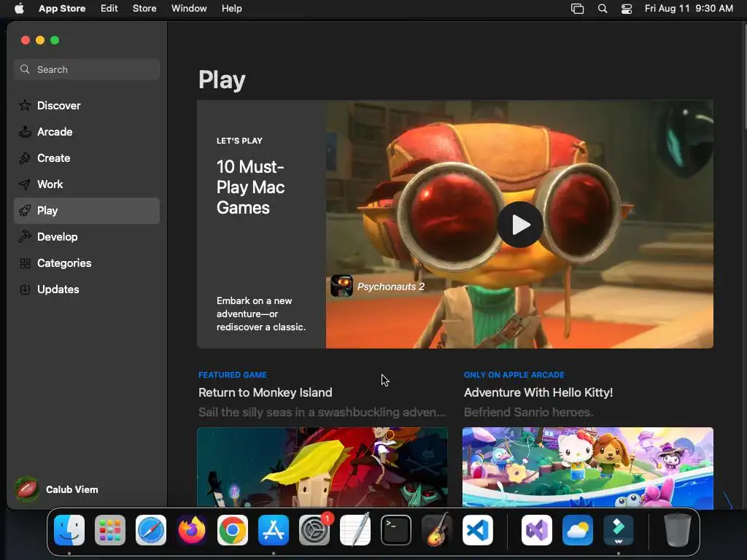Launch Google Chrome from the Dock
This screenshot has width=747, height=560.
click(x=233, y=530)
